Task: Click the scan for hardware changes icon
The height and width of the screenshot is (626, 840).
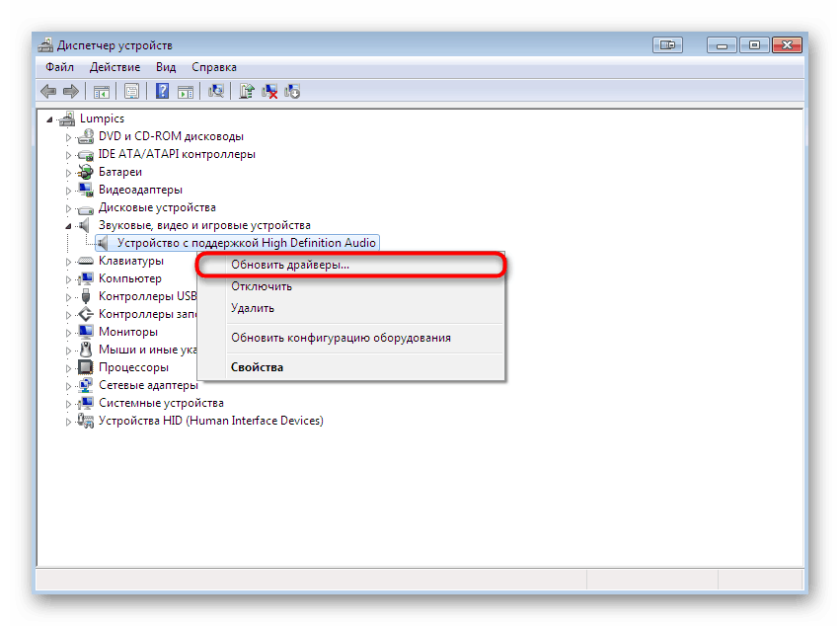Action: [x=216, y=91]
